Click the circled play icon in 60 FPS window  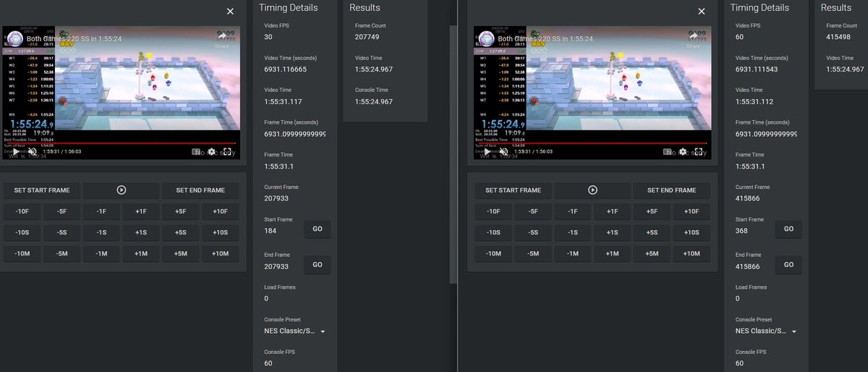(x=592, y=190)
